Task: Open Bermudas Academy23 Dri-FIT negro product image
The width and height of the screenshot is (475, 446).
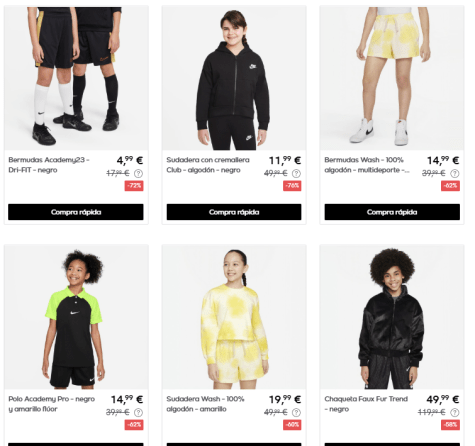Action: 76,78
